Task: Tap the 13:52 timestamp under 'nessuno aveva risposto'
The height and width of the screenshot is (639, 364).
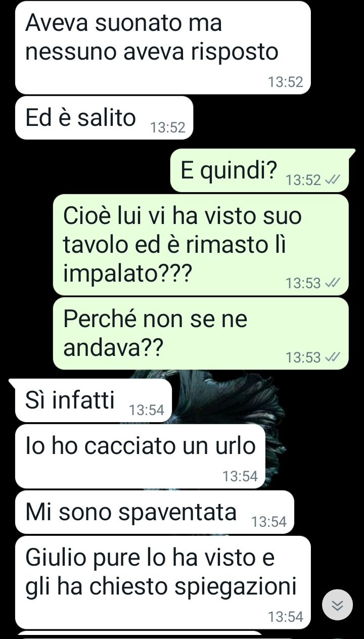Action: [286, 82]
